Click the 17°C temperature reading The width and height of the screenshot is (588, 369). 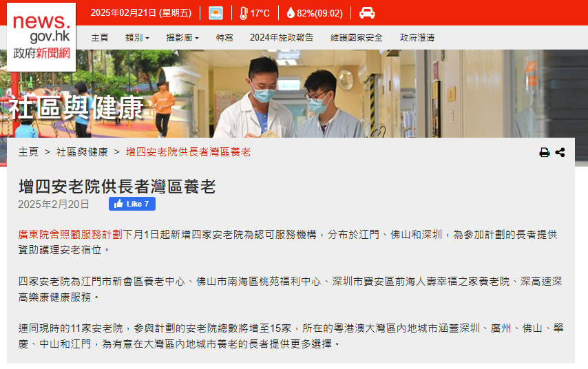tap(260, 14)
